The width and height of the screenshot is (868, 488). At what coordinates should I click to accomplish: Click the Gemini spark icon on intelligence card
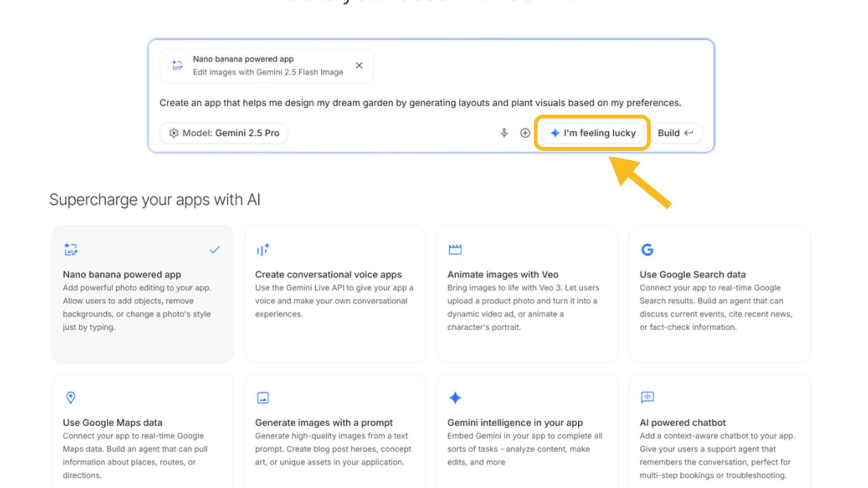click(x=455, y=398)
